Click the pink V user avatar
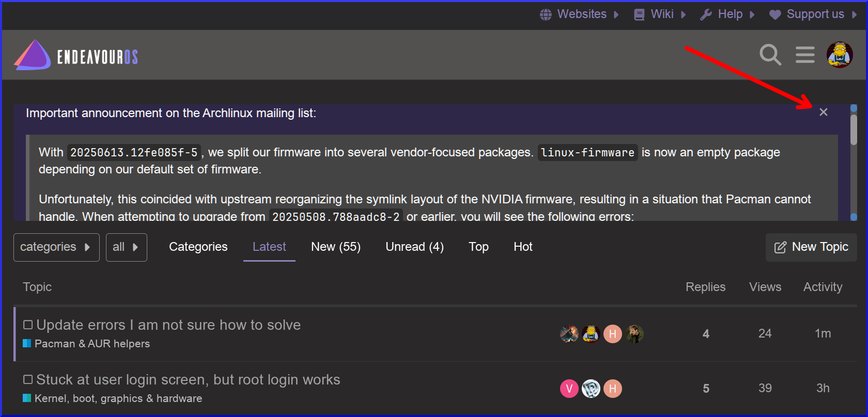Viewport: 868px width, 417px height. click(x=569, y=389)
